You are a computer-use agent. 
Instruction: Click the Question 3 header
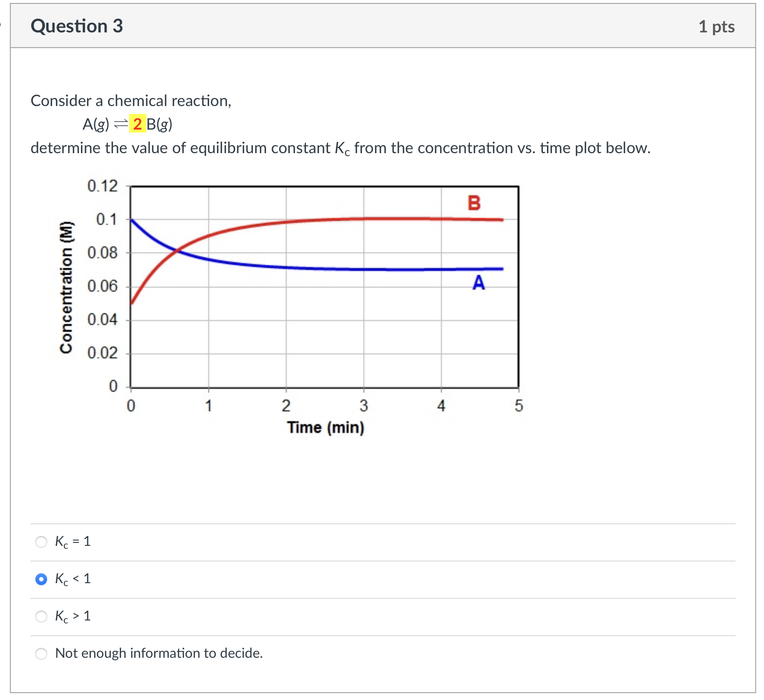76,26
